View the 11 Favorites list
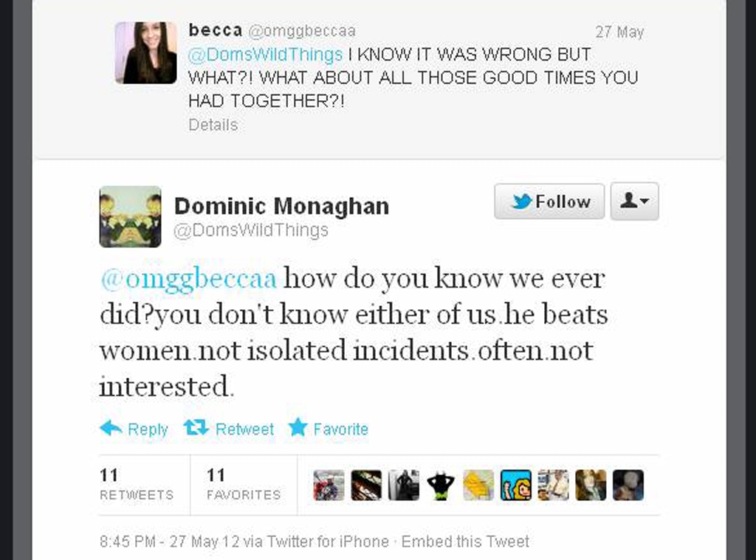This screenshot has width=756, height=560. click(244, 484)
